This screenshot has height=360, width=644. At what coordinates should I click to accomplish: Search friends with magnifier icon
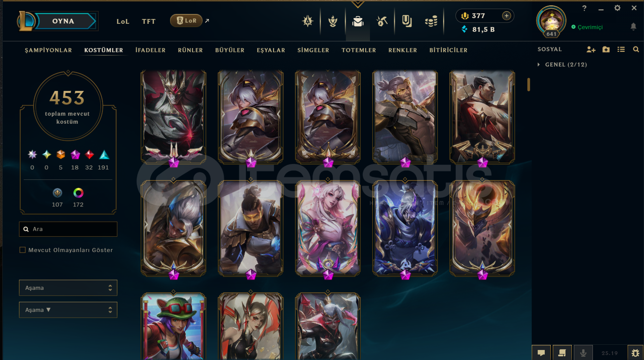point(636,50)
